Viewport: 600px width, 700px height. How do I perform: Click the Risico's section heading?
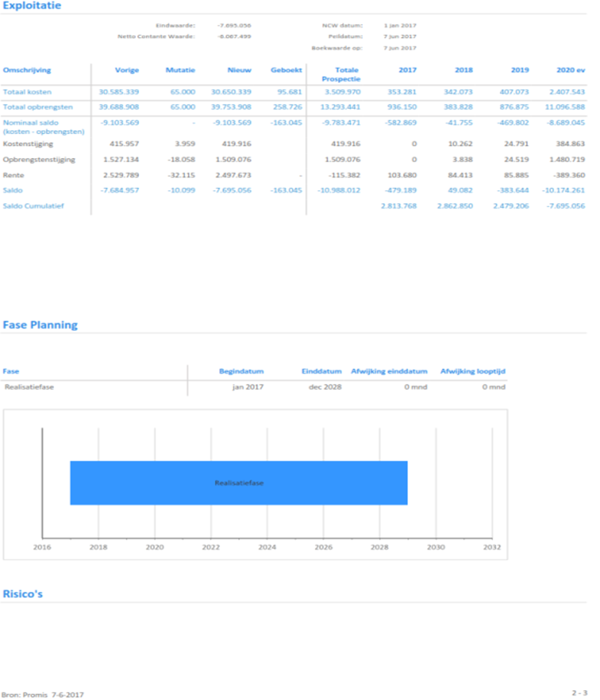(x=23, y=594)
